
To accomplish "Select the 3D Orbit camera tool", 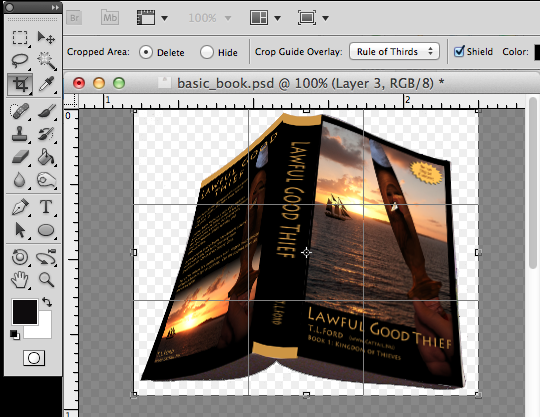I will pos(46,257).
